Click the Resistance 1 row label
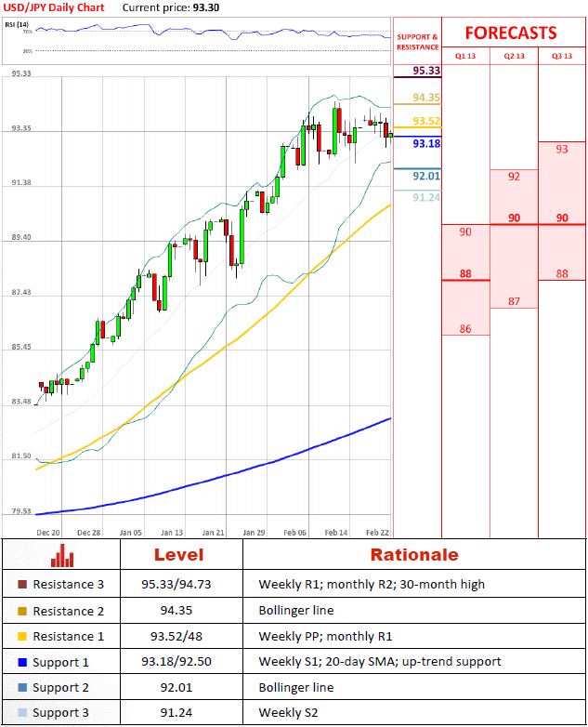The height and width of the screenshot is (727, 588). pos(68,637)
